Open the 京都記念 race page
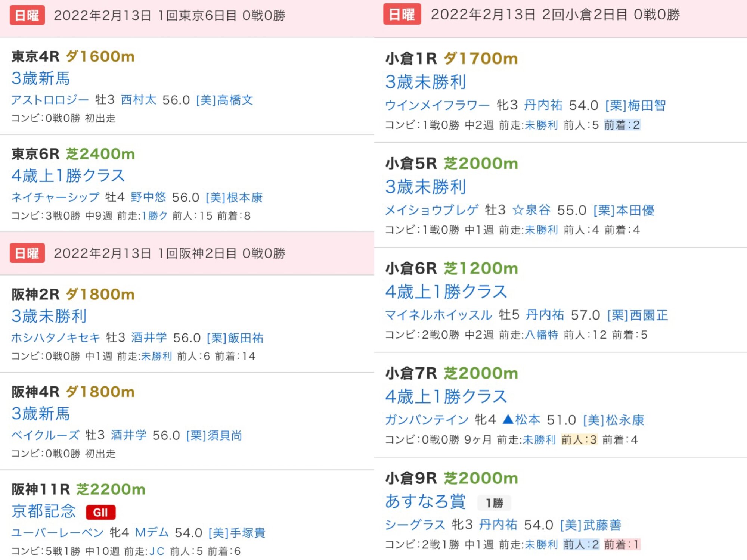Image resolution: width=747 pixels, height=560 pixels. (x=44, y=511)
